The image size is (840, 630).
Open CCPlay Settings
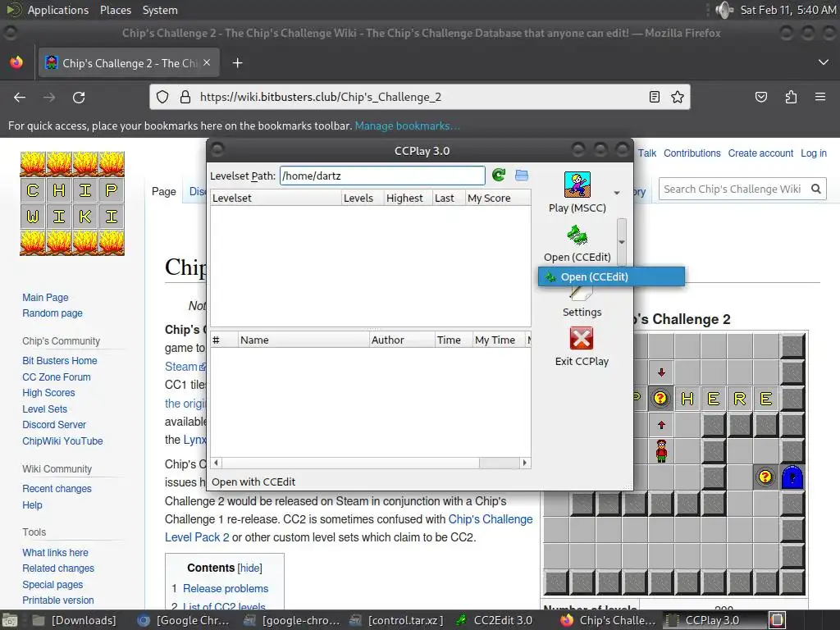(x=582, y=312)
